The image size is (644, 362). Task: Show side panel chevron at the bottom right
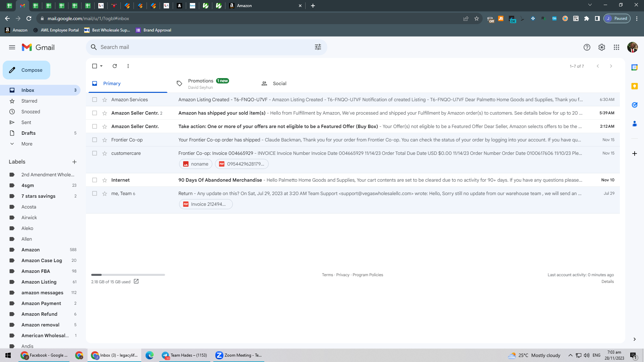[635, 339]
